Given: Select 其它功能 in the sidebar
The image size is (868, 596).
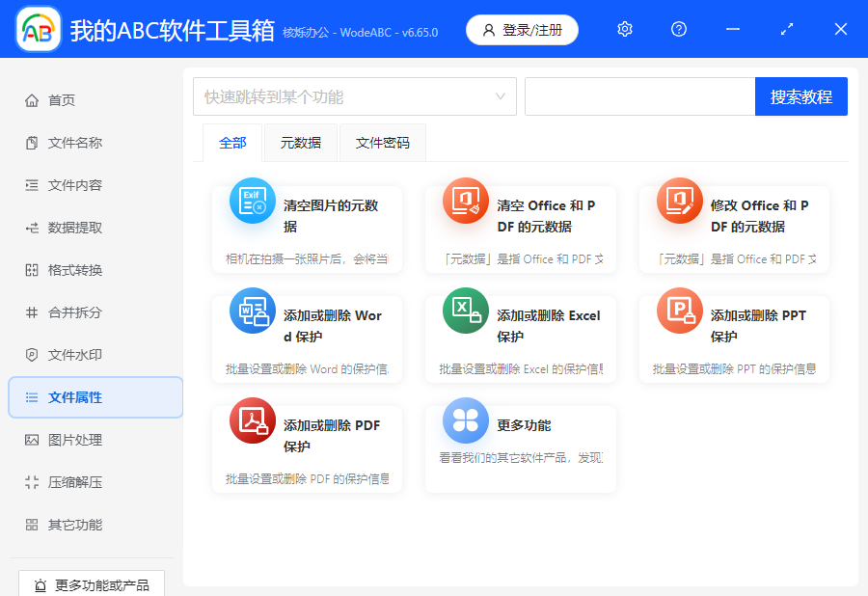Looking at the screenshot, I should click(x=95, y=525).
